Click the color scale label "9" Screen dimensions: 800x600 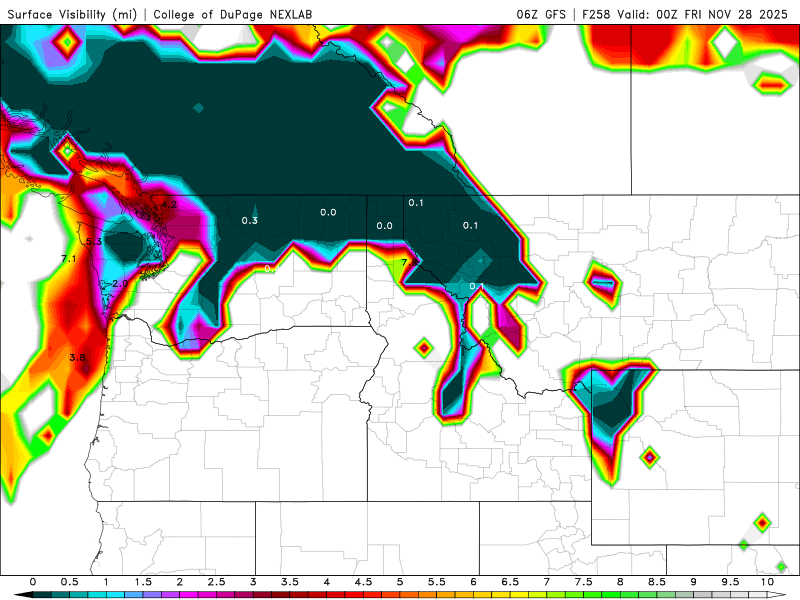[x=694, y=582]
